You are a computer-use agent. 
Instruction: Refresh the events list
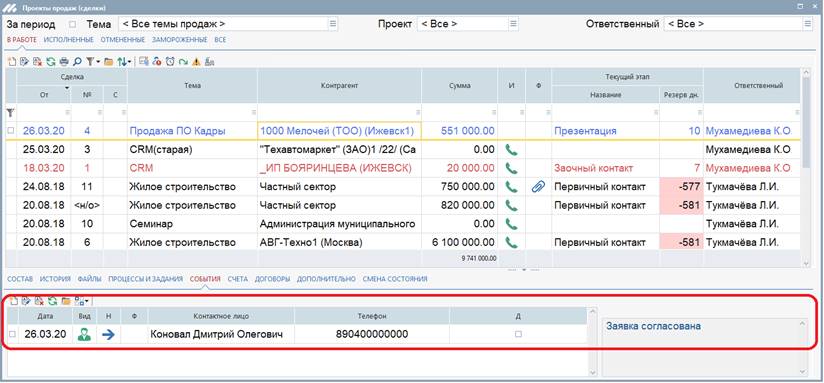pyautogui.click(x=53, y=301)
